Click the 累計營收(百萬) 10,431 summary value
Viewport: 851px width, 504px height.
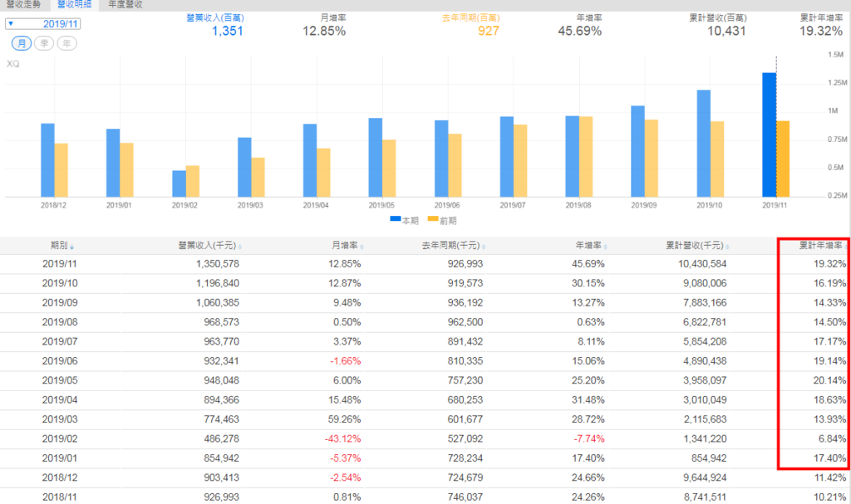[x=726, y=32]
